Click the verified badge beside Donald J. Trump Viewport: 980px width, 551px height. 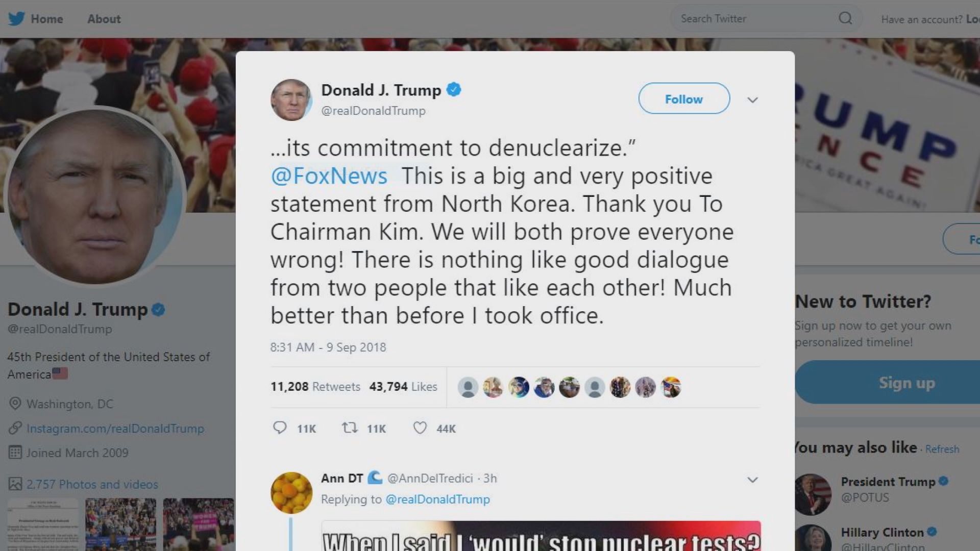(x=454, y=90)
